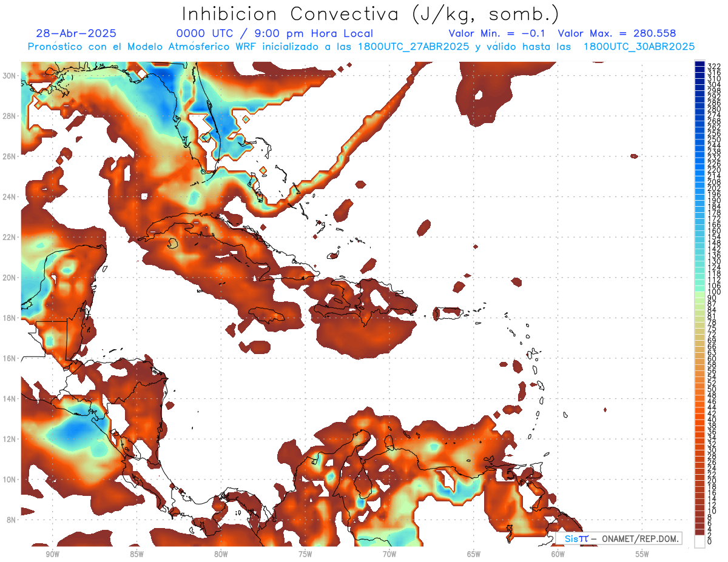Click the "30N" latitude label
728x562 pixels.
[x=10, y=76]
